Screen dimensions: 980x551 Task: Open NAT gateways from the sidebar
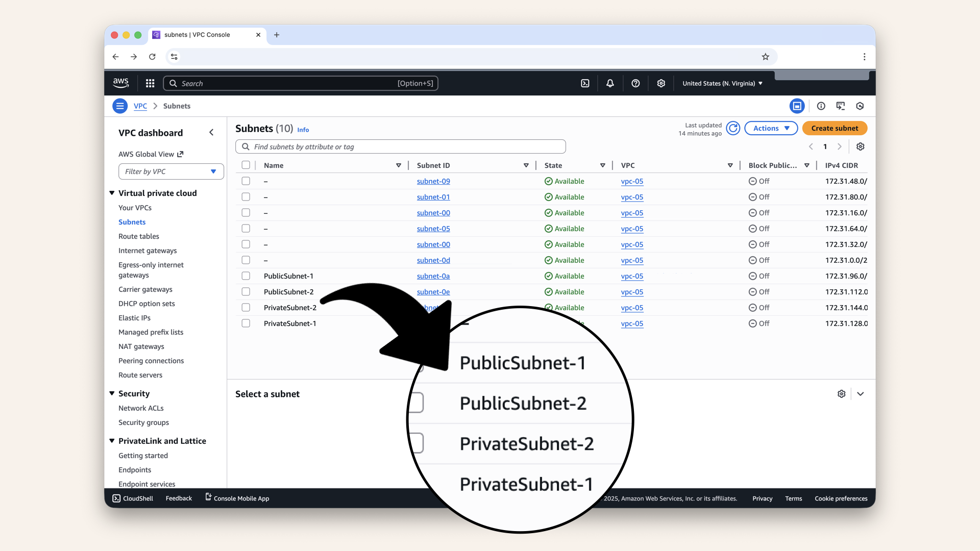tap(141, 346)
